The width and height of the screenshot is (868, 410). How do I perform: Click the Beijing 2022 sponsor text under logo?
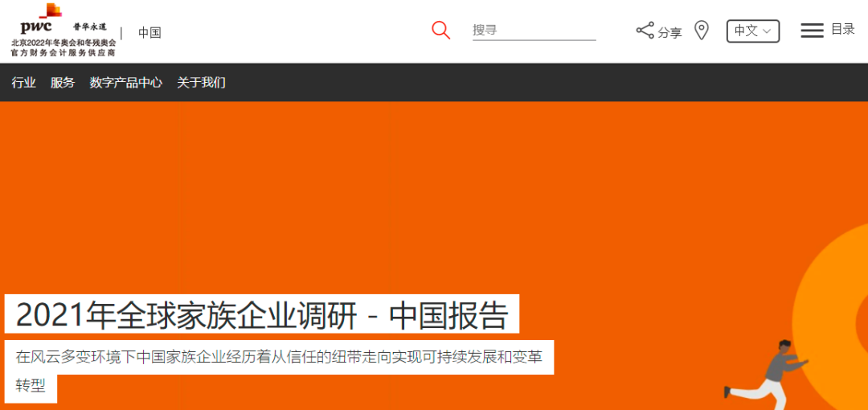point(63,47)
